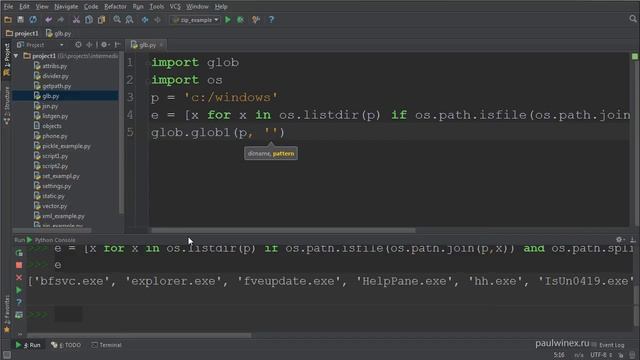This screenshot has width=640, height=360.
Task: Click the Settings wrench icon in toolbar
Action: (x=256, y=20)
